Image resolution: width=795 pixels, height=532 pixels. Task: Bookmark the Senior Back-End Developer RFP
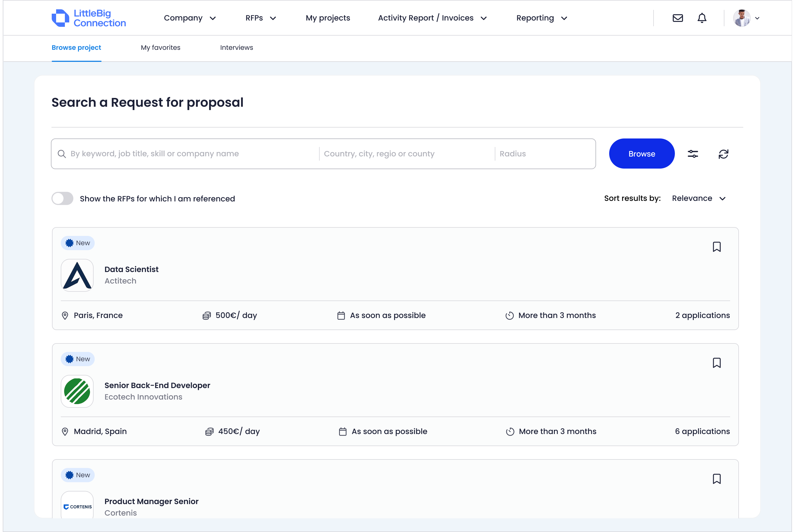pyautogui.click(x=716, y=363)
